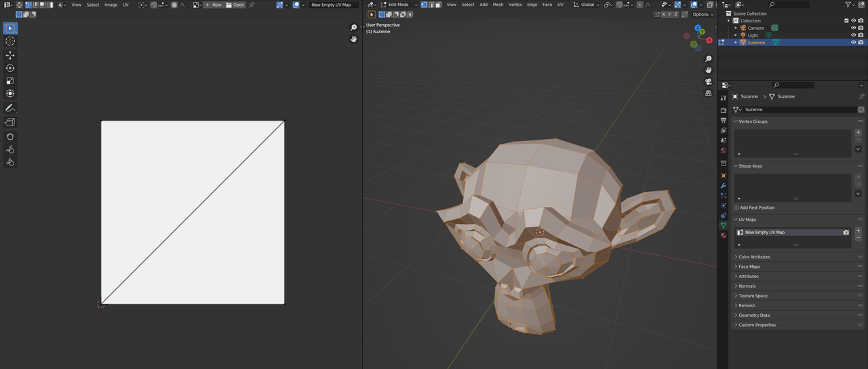868x369 pixels.
Task: Add a new UV map with plus button
Action: (x=859, y=231)
